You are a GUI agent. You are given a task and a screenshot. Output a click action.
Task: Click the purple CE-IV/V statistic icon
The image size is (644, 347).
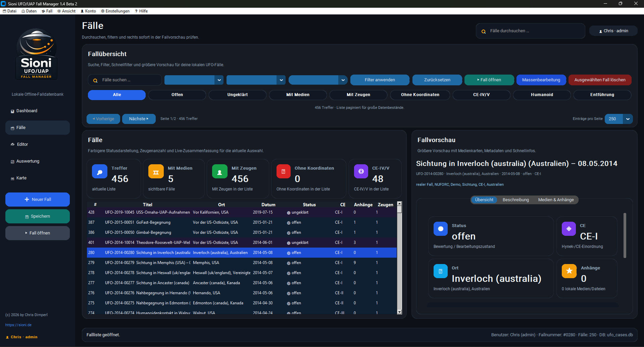[361, 171]
